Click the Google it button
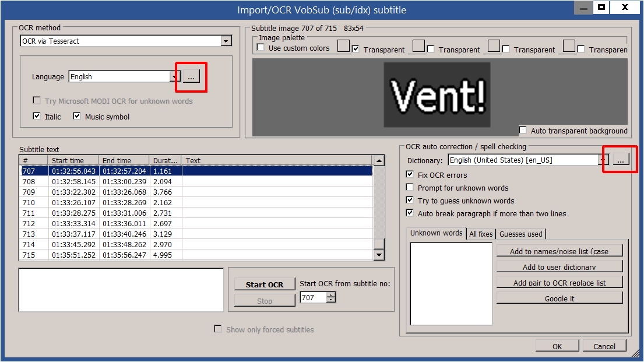 tap(559, 298)
